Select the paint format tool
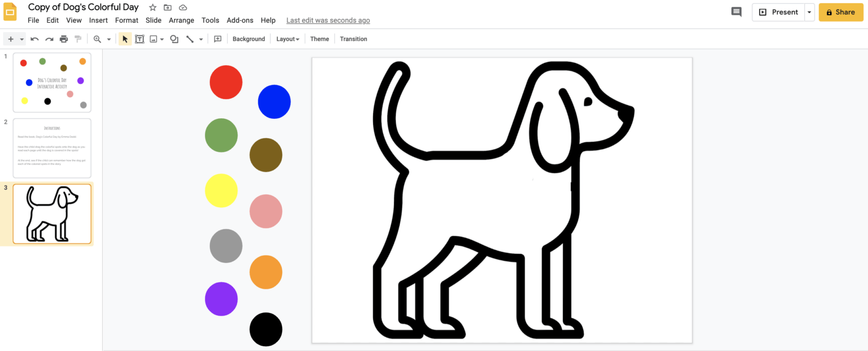868x351 pixels. (78, 39)
